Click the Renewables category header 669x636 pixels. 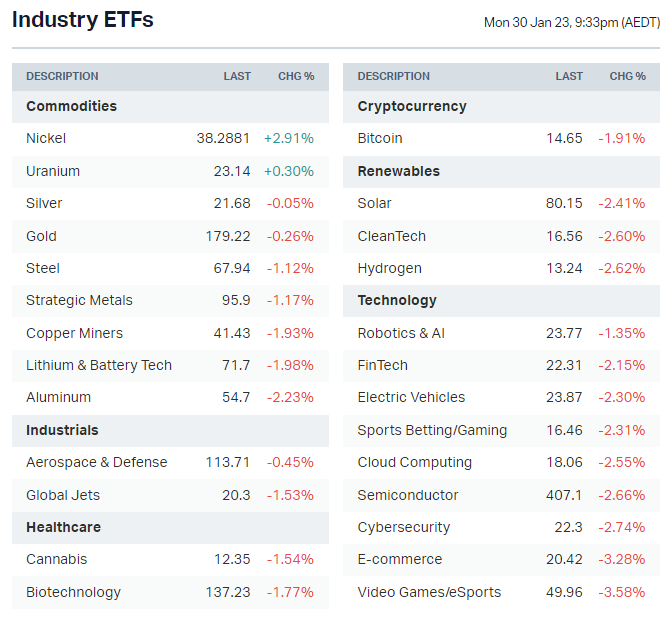(398, 171)
